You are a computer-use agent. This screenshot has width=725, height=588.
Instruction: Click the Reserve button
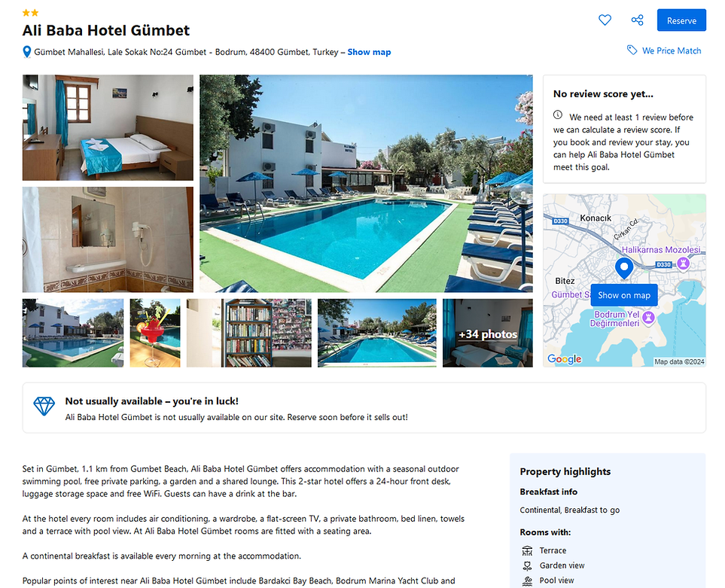tap(681, 20)
